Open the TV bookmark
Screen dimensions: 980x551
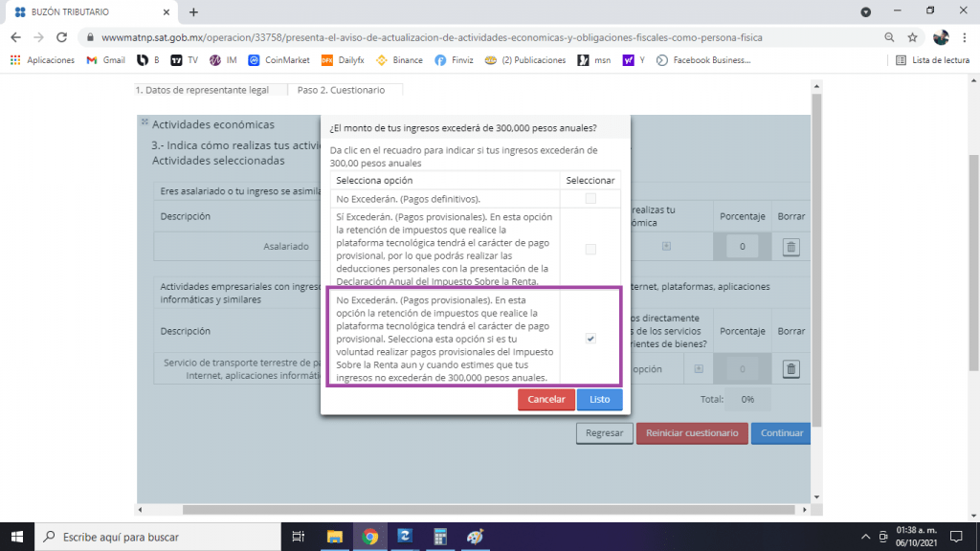[x=185, y=60]
